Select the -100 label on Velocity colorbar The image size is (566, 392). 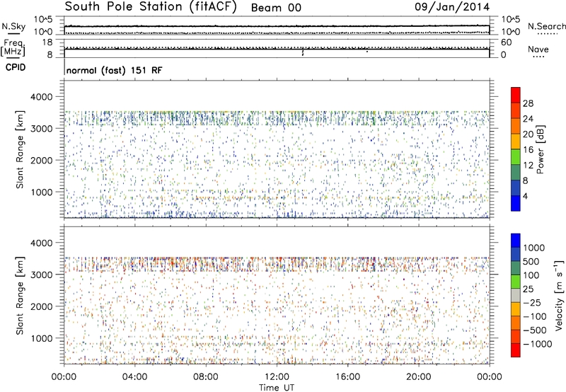pyautogui.click(x=535, y=316)
